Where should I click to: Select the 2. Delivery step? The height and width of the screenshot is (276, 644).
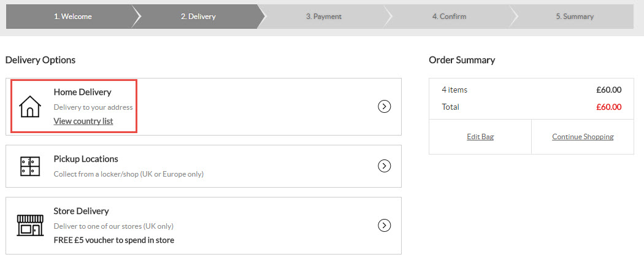point(198,17)
